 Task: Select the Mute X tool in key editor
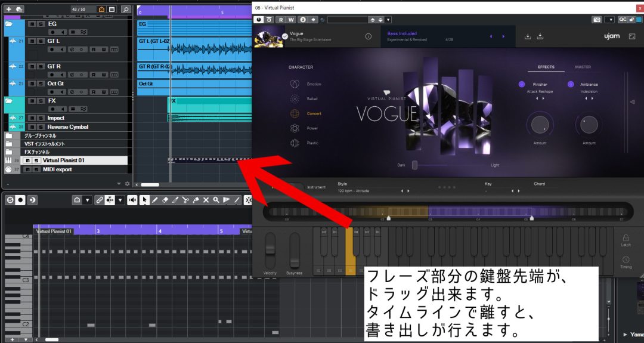coord(206,200)
